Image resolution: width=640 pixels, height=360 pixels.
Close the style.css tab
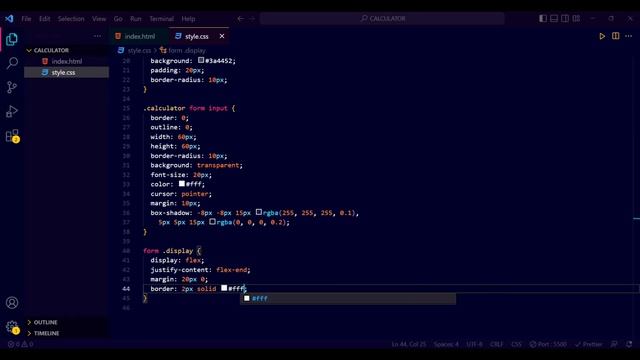point(222,36)
